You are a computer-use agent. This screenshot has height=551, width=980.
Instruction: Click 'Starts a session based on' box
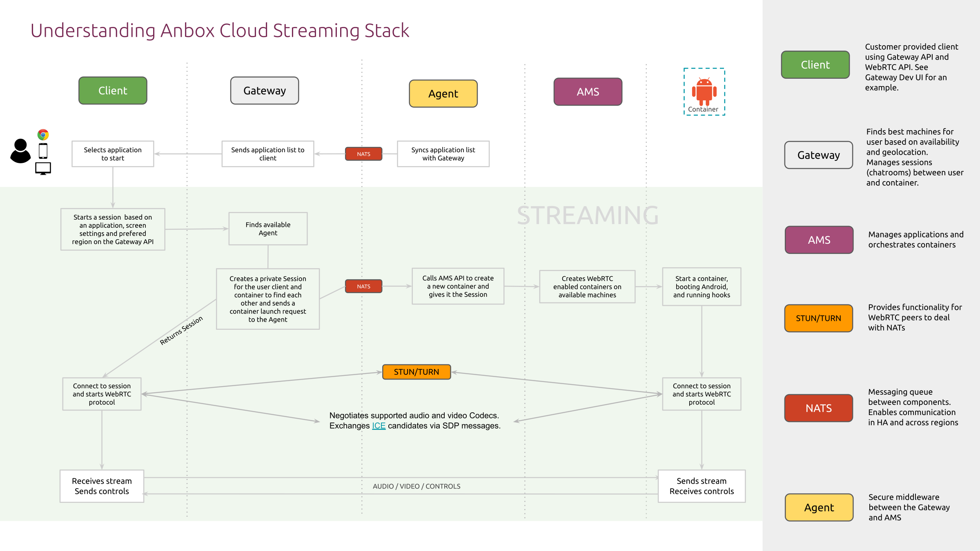pyautogui.click(x=113, y=229)
